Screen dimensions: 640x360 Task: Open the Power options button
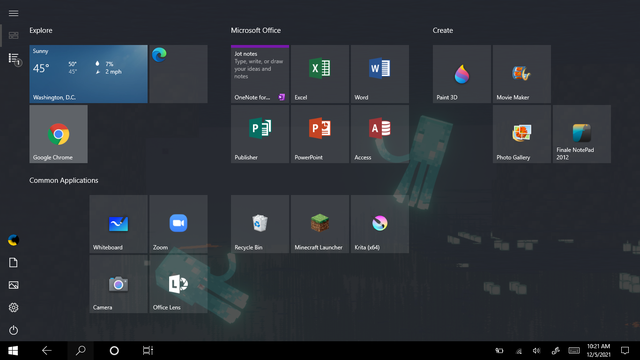tap(13, 330)
